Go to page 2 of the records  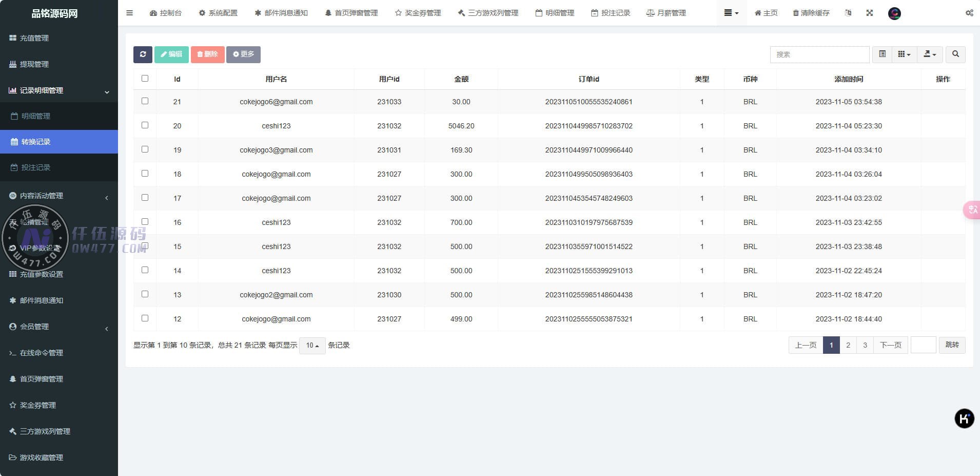[848, 345]
